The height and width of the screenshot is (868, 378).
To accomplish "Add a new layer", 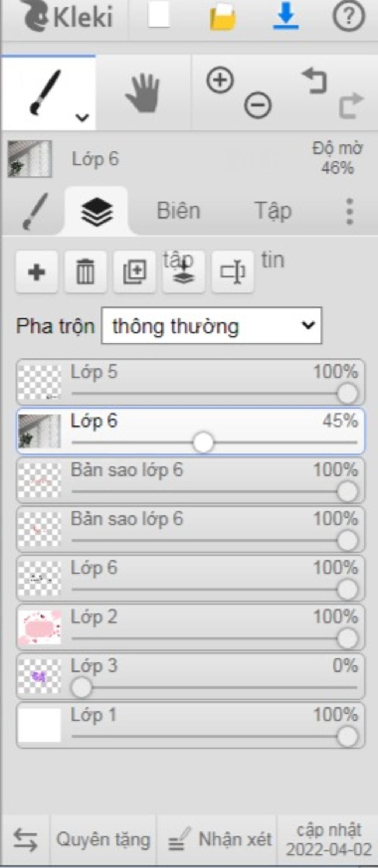I will pos(37,272).
